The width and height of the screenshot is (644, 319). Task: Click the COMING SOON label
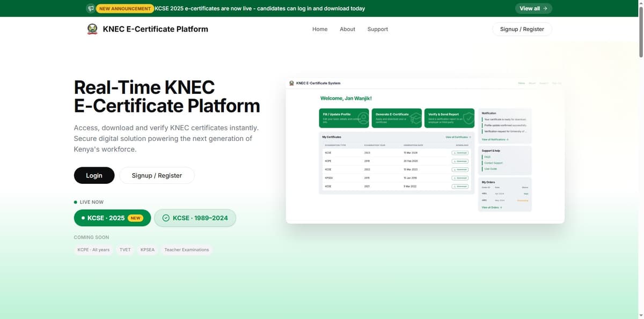[91, 237]
